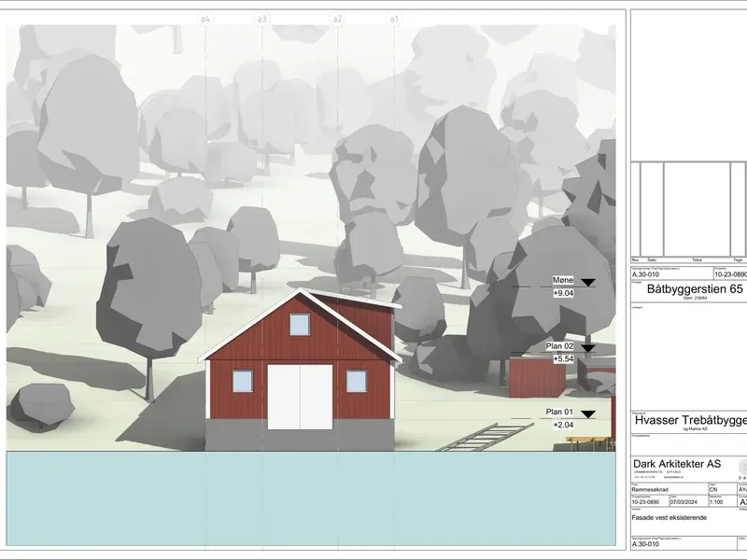Select the CN drawn-by initials
The width and height of the screenshot is (747, 560).
click(713, 489)
